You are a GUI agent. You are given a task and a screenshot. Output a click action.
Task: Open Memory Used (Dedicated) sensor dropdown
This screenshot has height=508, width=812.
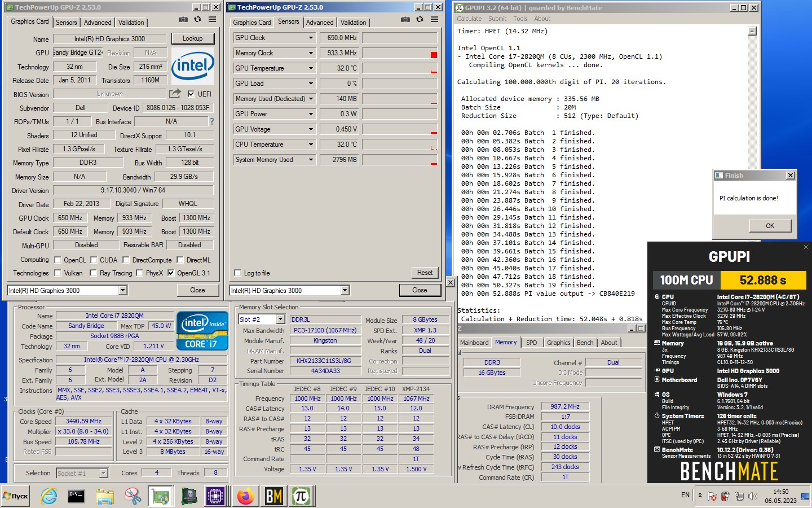click(x=311, y=99)
